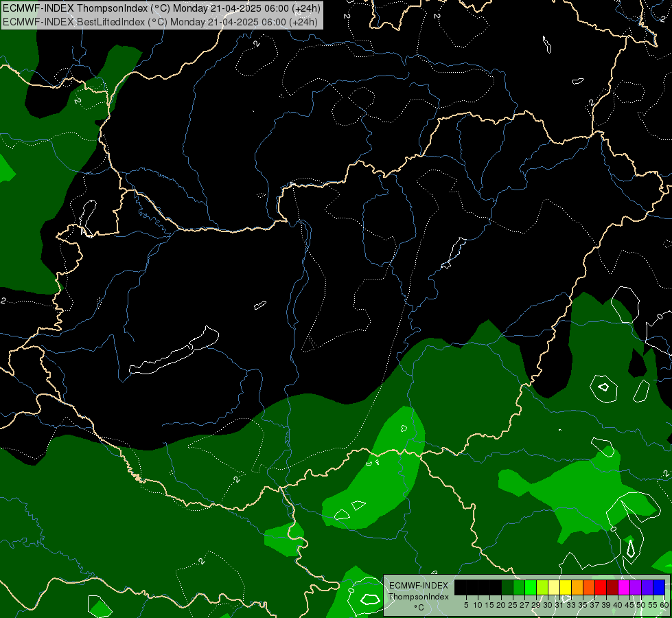This screenshot has height=618, width=672.
Task: Click the BestLiftedIndex header line at top
Action: 161,22
